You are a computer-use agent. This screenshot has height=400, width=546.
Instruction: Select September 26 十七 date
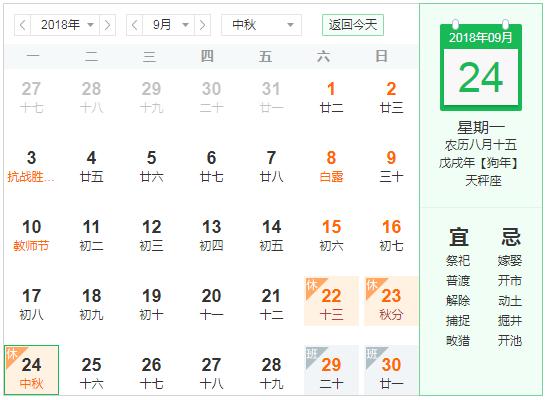tap(151, 374)
